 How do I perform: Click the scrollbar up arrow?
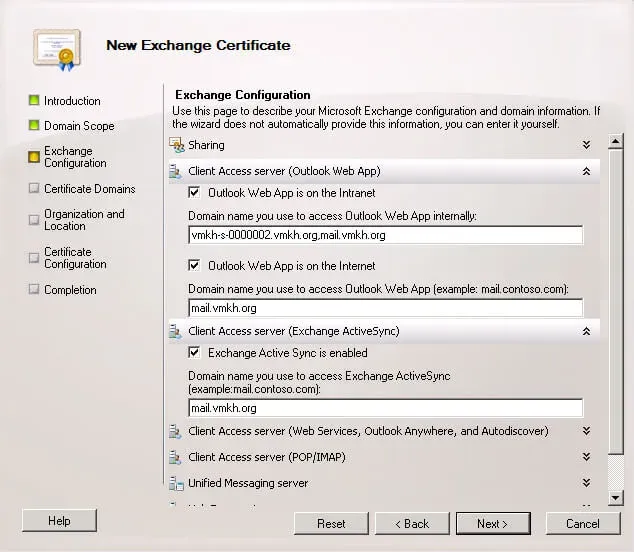point(615,142)
